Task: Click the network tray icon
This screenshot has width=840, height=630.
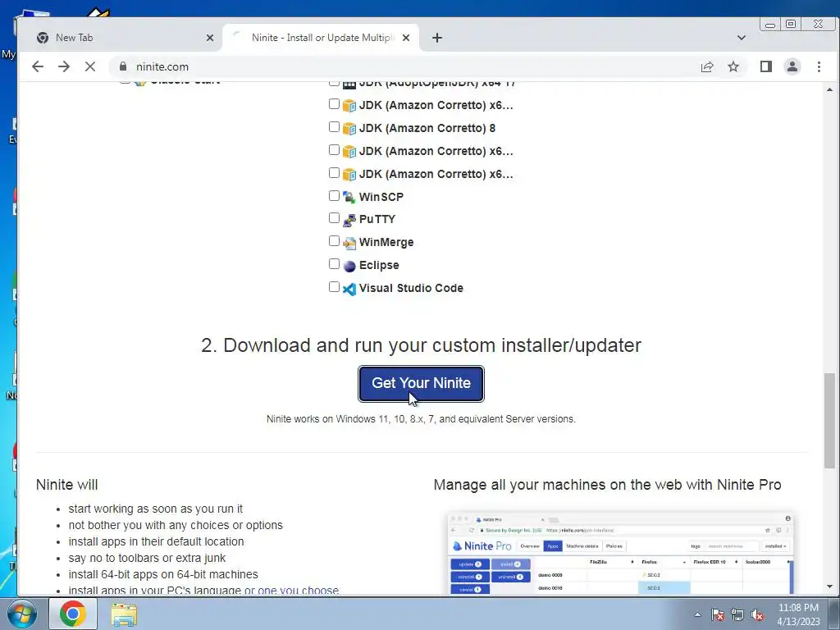Action: click(737, 614)
